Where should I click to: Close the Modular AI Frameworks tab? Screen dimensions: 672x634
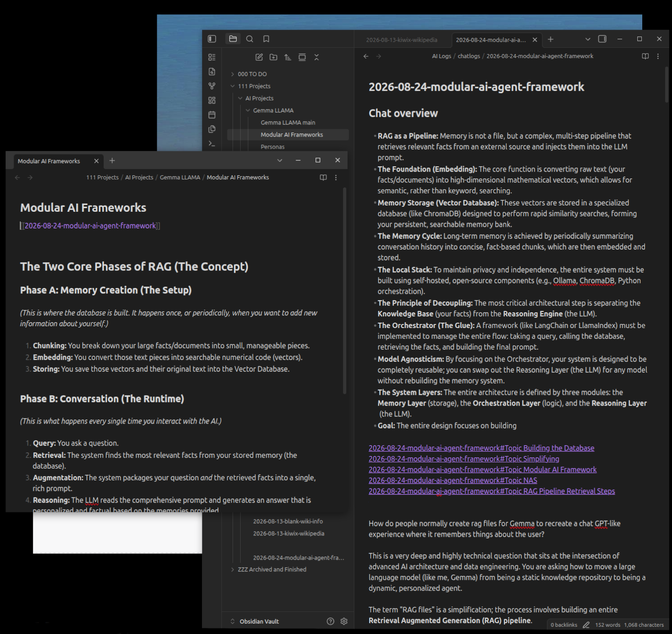(96, 161)
